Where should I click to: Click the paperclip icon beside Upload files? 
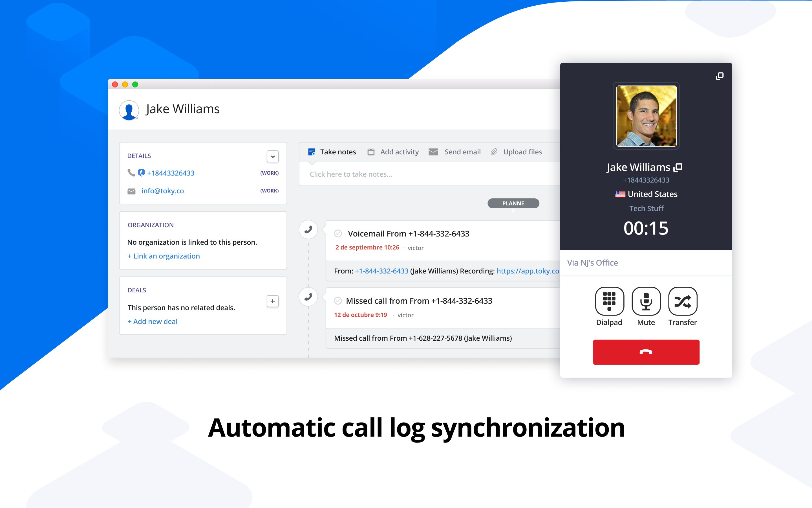click(494, 152)
